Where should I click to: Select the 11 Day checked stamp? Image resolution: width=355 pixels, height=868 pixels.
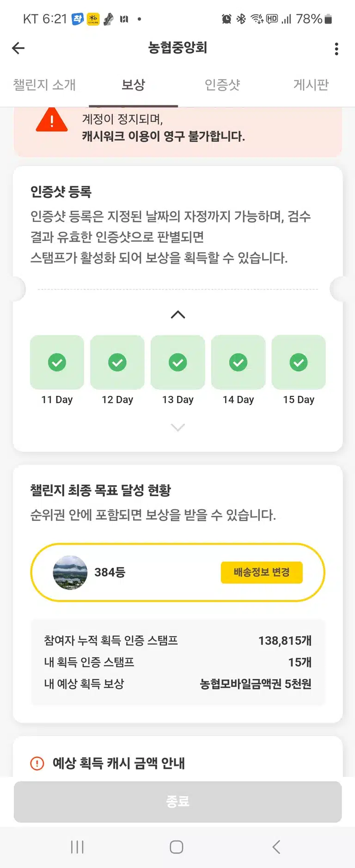pyautogui.click(x=57, y=363)
